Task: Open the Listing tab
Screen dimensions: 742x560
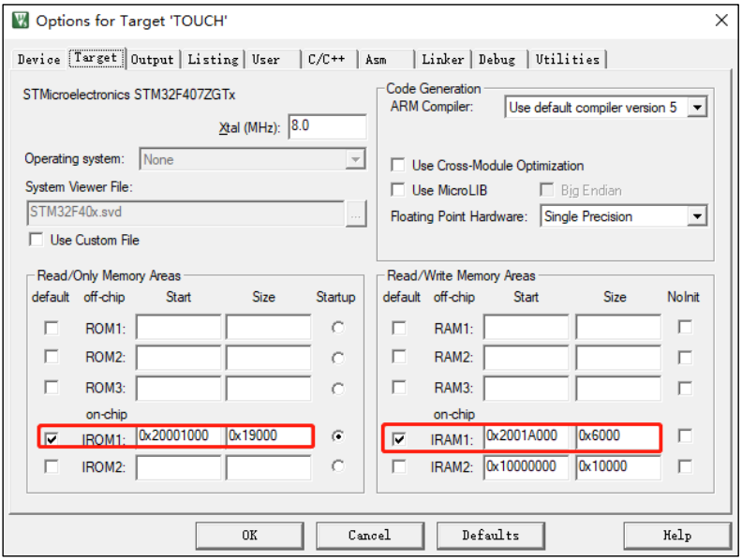Action: (213, 60)
